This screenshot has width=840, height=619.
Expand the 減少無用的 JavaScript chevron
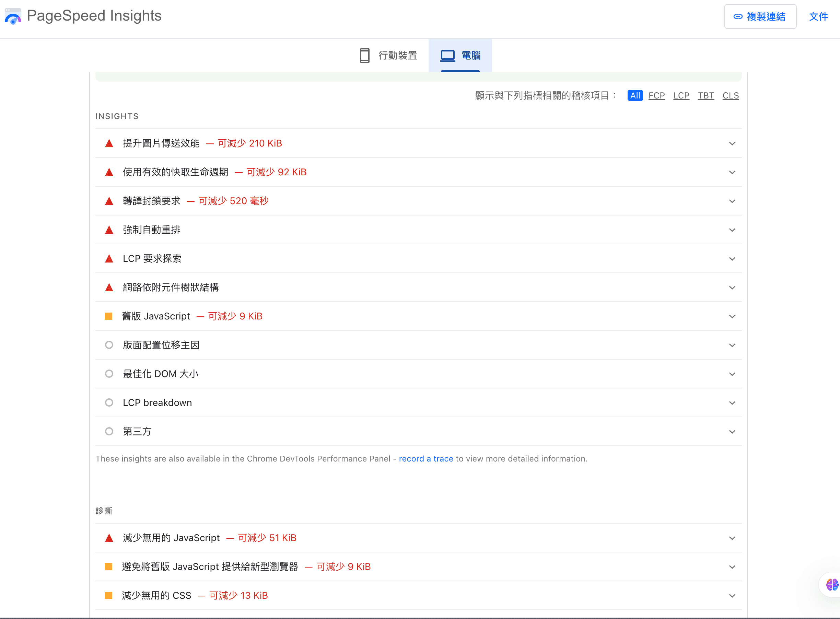click(732, 538)
